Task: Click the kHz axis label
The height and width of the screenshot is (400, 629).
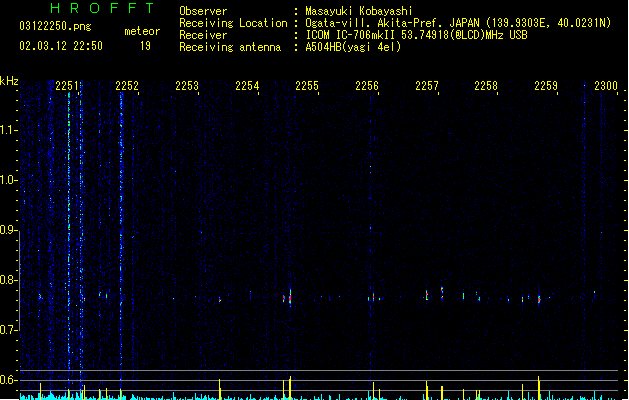Action: click(9, 81)
